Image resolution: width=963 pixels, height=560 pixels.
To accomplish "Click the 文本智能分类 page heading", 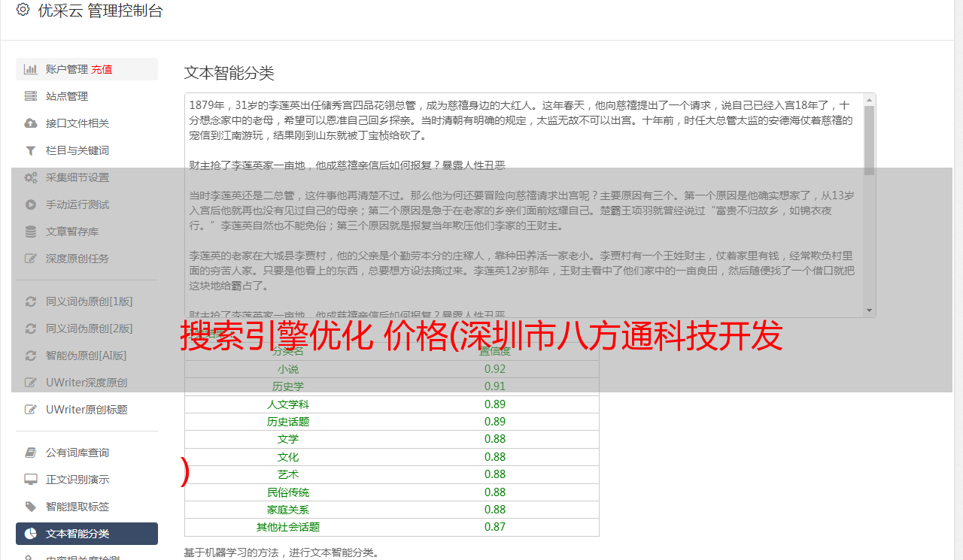I will pyautogui.click(x=229, y=73).
